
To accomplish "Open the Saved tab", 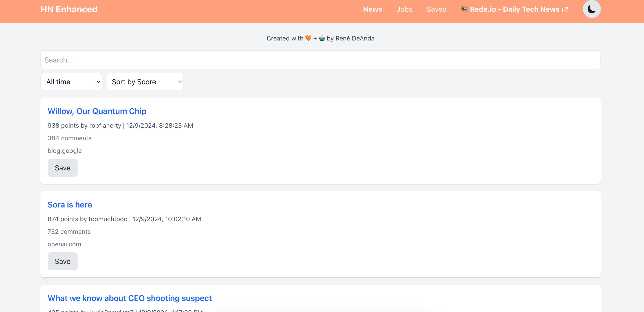I will [x=436, y=9].
